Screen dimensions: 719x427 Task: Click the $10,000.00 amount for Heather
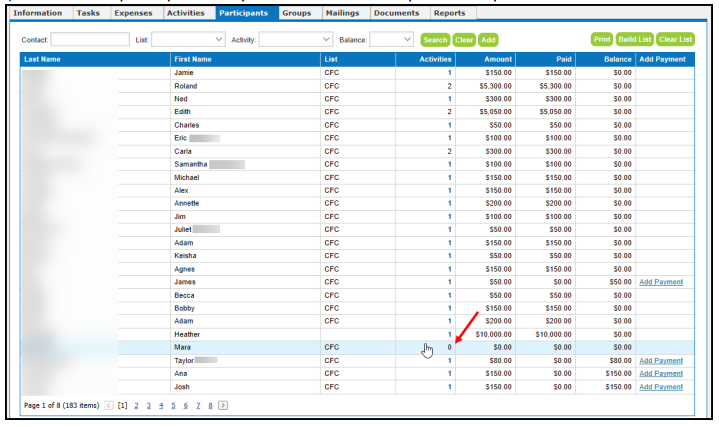pos(493,335)
